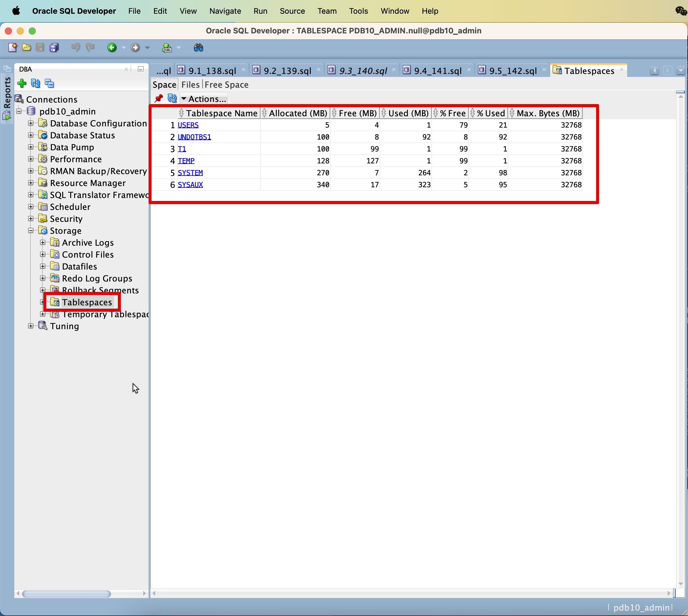This screenshot has width=688, height=616.
Task: Open the Tools menu
Action: pyautogui.click(x=358, y=11)
